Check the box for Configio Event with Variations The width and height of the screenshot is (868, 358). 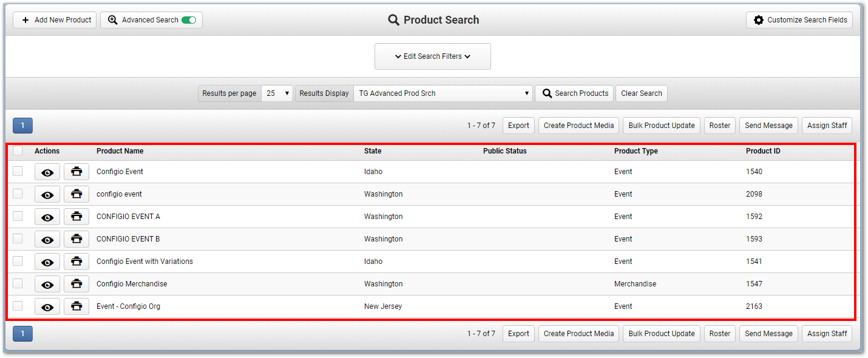pos(18,261)
